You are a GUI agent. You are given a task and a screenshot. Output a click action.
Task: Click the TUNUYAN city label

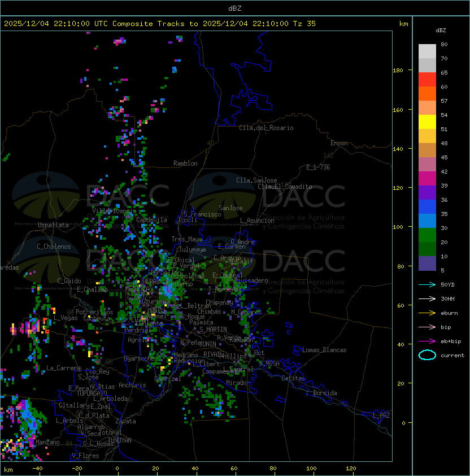point(120,440)
